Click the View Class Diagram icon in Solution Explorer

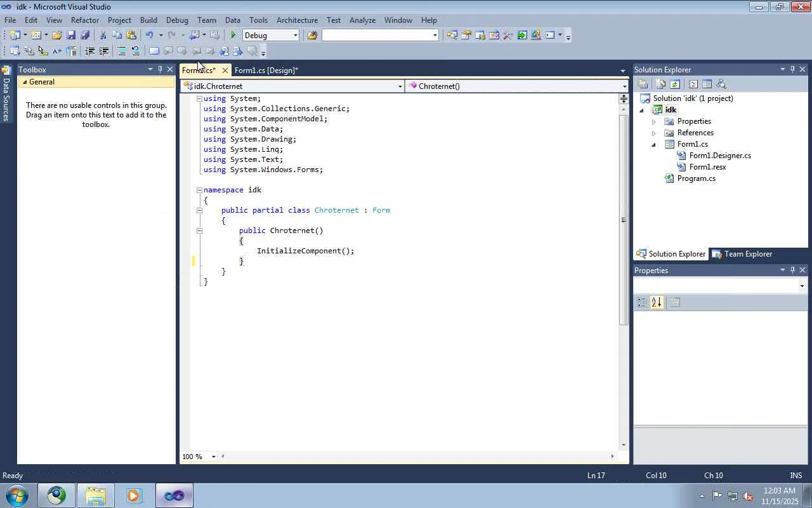pyautogui.click(x=721, y=84)
